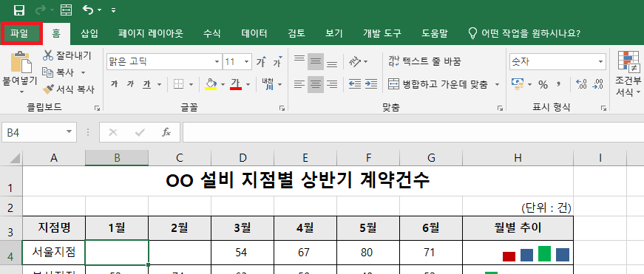Click accounting number format icon

517,84
